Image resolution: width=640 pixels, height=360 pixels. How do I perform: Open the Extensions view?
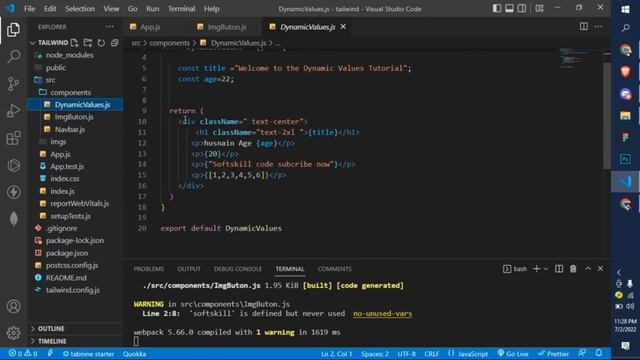click(13, 138)
